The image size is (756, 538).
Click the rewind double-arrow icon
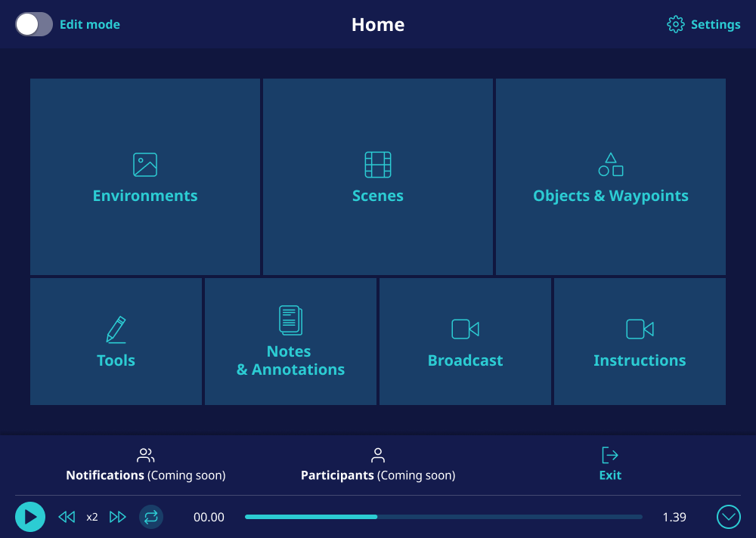tap(67, 518)
